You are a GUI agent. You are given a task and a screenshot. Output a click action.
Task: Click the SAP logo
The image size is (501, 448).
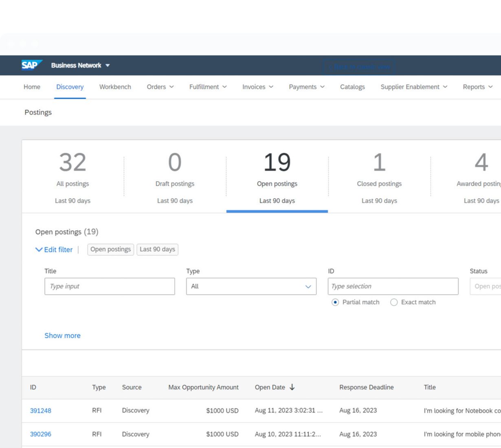(31, 65)
